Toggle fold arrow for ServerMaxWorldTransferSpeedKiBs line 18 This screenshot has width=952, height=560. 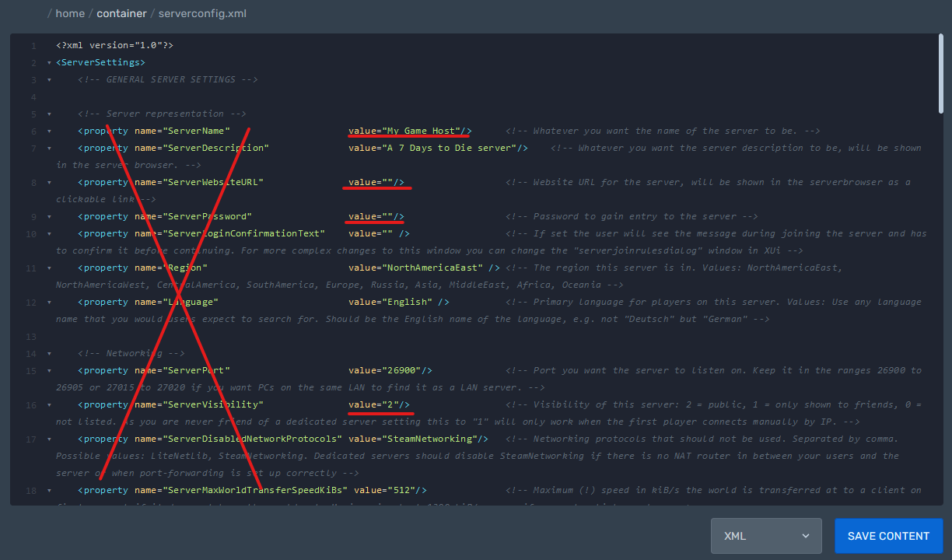point(49,491)
